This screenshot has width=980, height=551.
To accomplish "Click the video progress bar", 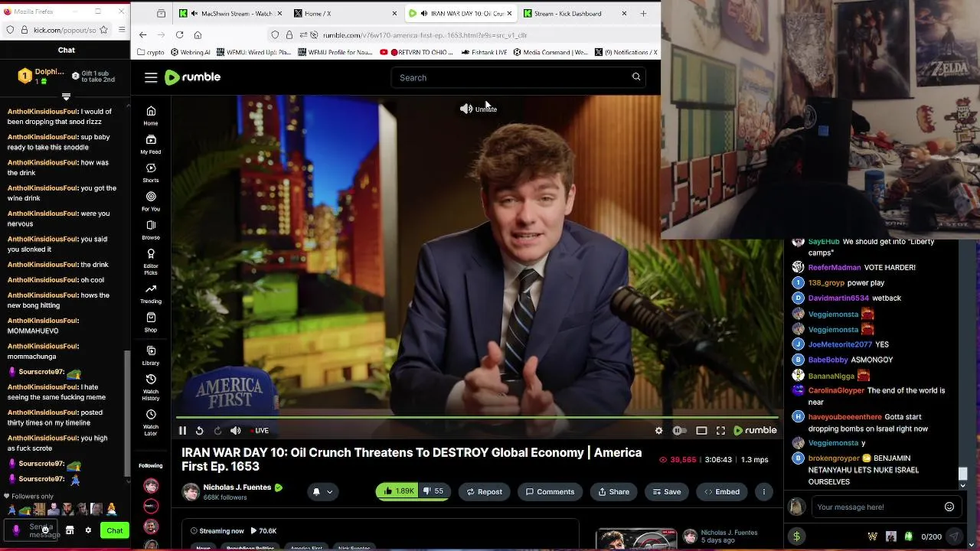I will pyautogui.click(x=477, y=418).
